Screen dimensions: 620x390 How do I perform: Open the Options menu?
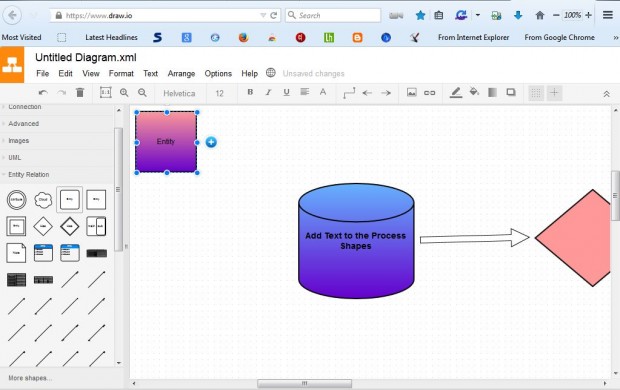(218, 74)
